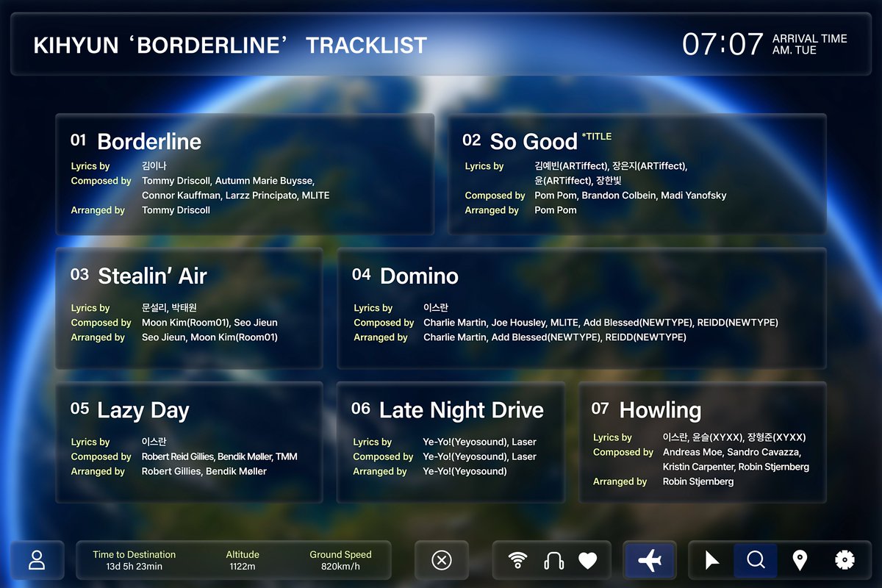Click the Time to Destination label
The height and width of the screenshot is (588, 882).
coord(135,554)
